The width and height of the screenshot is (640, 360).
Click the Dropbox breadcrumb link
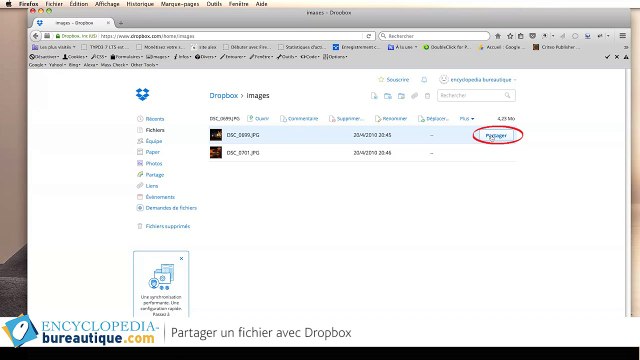click(223, 96)
